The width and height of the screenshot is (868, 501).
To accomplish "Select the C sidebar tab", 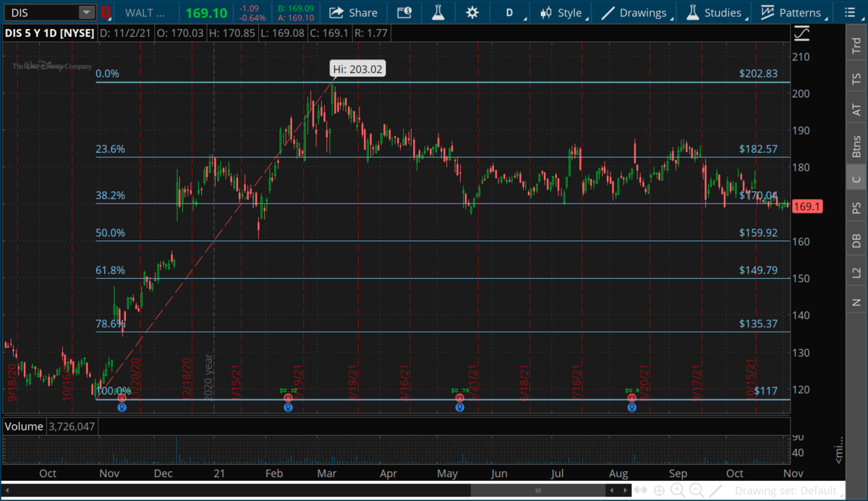I will pos(856,180).
